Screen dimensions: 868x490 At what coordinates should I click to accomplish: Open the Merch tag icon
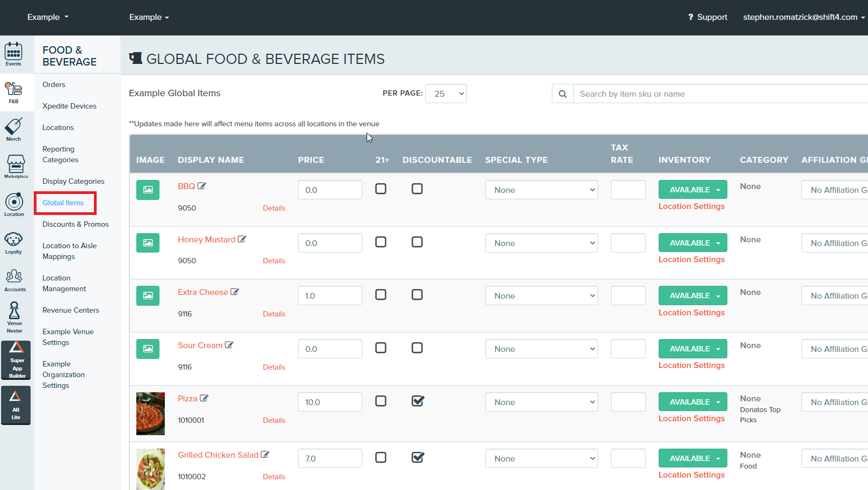pyautogui.click(x=13, y=129)
